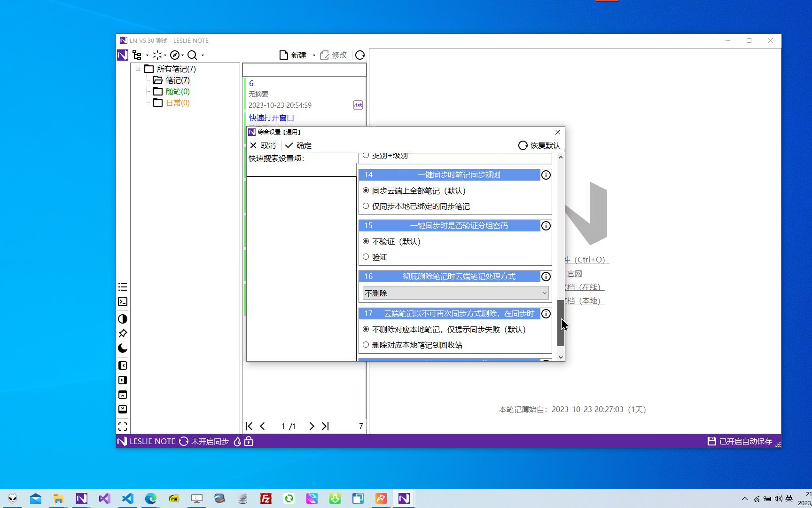The height and width of the screenshot is (508, 812).
Task: Refresh notes with the toolbar refresh icon
Action: tap(360, 55)
